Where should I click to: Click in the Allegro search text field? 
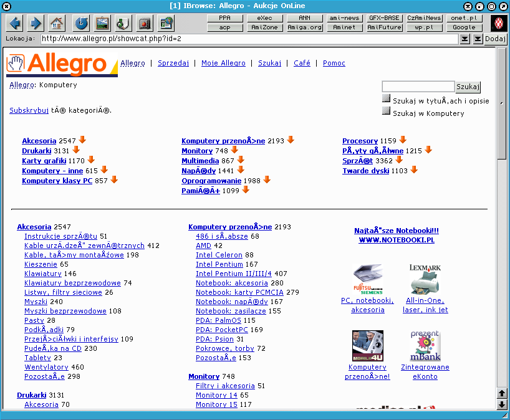[418, 87]
